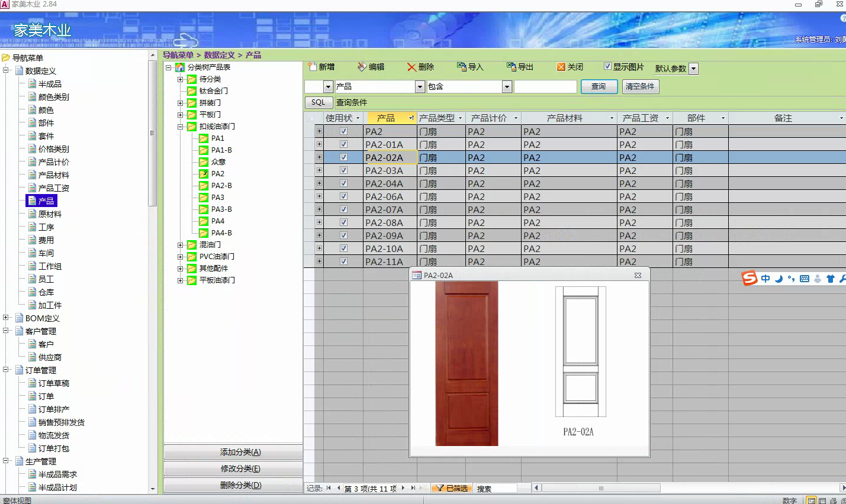846x504 pixels.
Task: Open 订单排产 in navigation menu
Action: 54,409
